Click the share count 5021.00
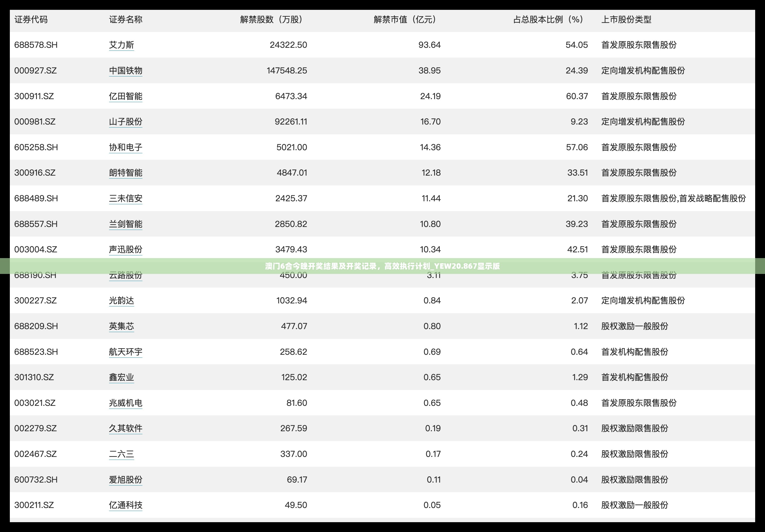Viewport: 765px width, 532px height. pyautogui.click(x=292, y=147)
